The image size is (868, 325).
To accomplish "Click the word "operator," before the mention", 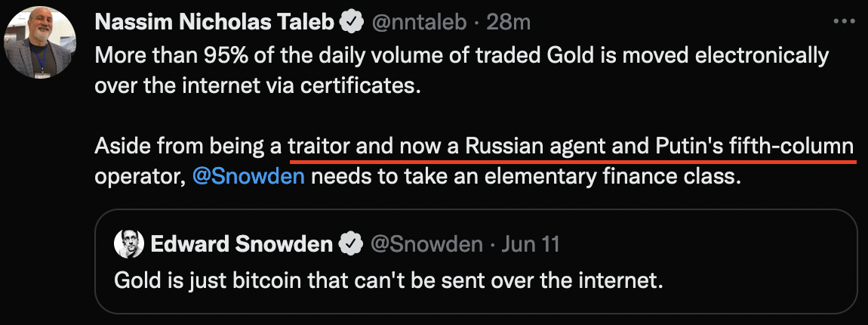I will [x=140, y=178].
